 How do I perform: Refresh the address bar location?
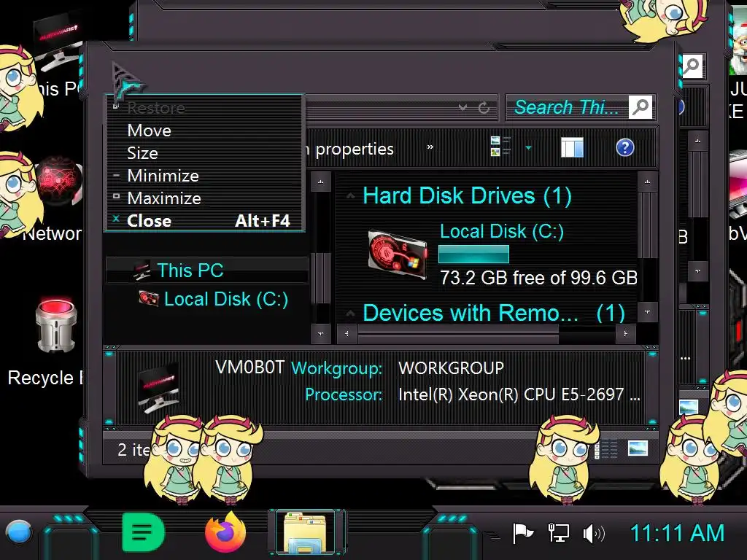click(x=484, y=108)
